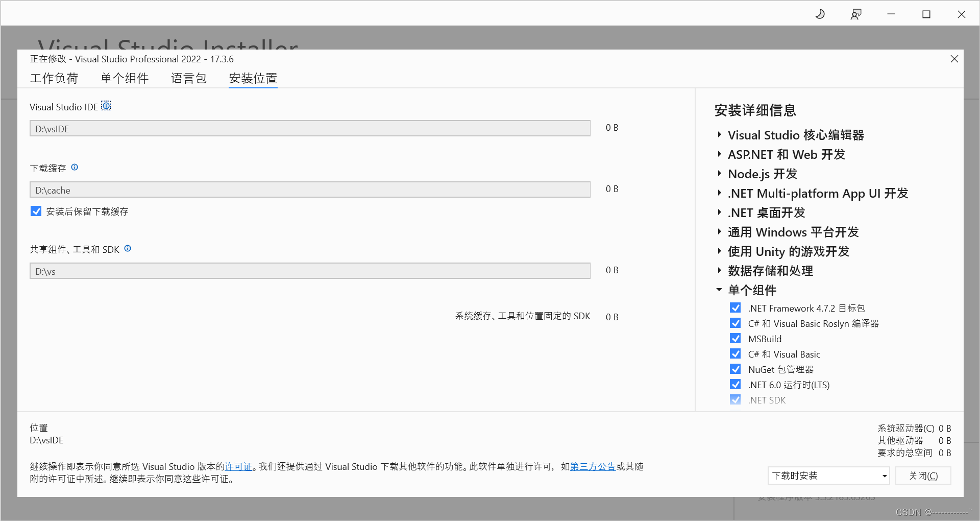Minimize the Visual Studio Installer window
The image size is (980, 521).
pos(891,14)
